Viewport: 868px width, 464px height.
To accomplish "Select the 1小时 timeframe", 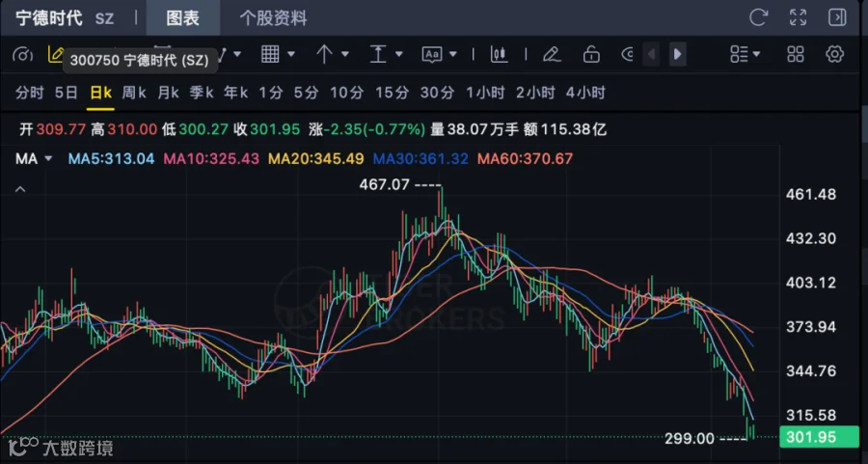I will 485,93.
